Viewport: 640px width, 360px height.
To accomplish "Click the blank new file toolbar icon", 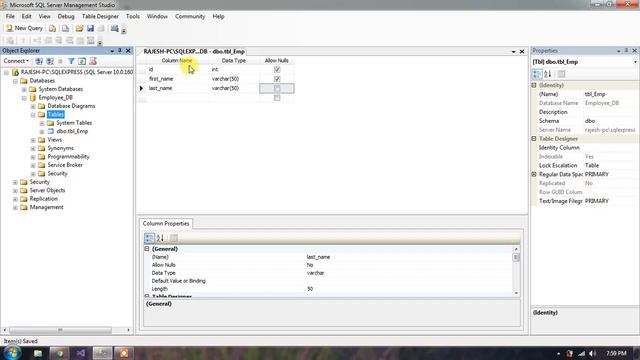I will (65, 29).
